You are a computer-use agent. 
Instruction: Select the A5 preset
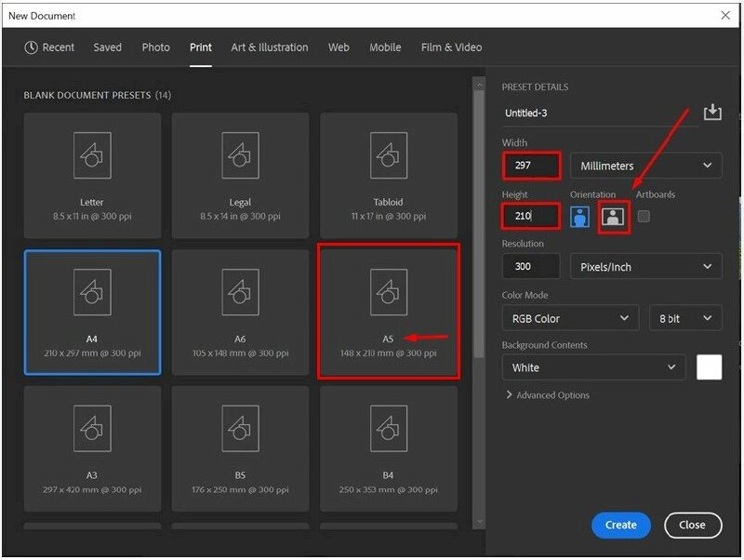(x=389, y=307)
